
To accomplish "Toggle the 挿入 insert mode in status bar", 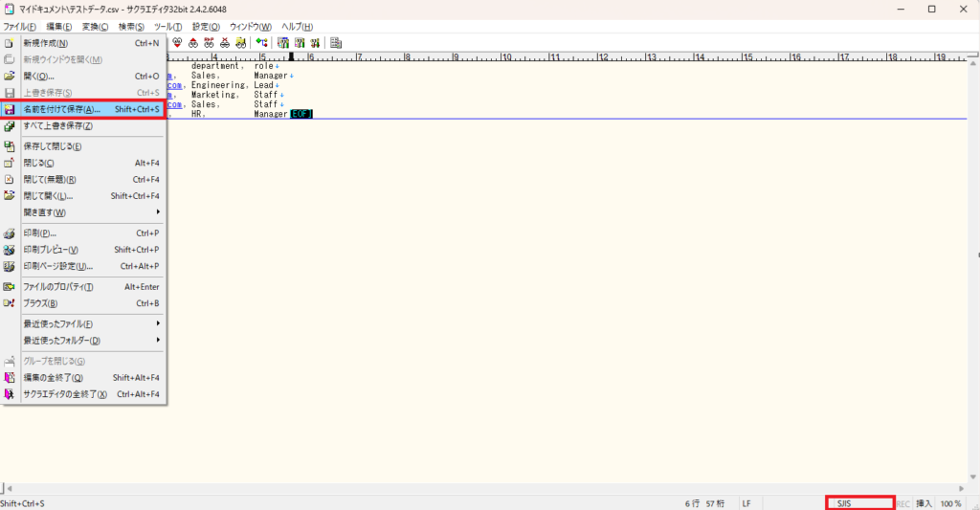I will [924, 503].
